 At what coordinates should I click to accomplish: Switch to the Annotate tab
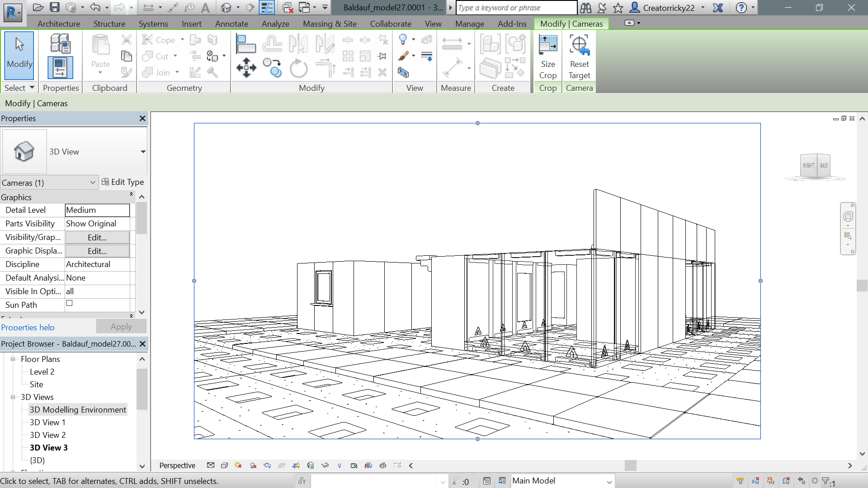pyautogui.click(x=231, y=23)
